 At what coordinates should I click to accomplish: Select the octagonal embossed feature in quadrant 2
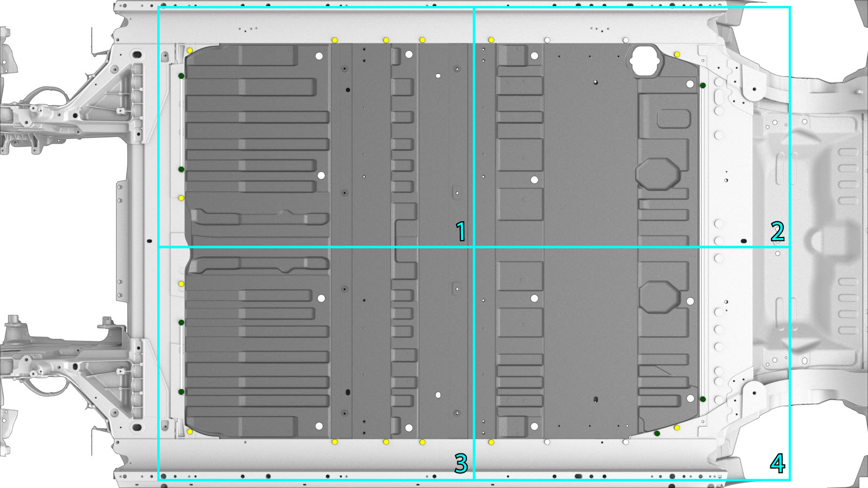pyautogui.click(x=658, y=174)
